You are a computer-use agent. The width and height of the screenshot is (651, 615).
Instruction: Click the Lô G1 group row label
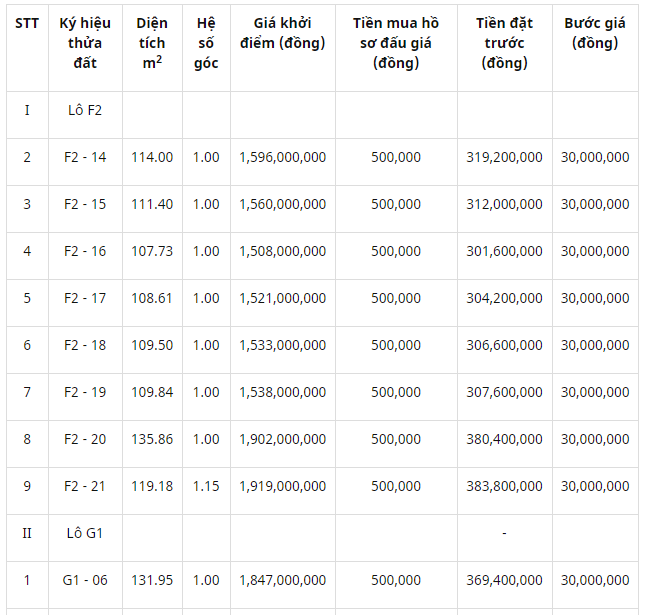pos(85,533)
